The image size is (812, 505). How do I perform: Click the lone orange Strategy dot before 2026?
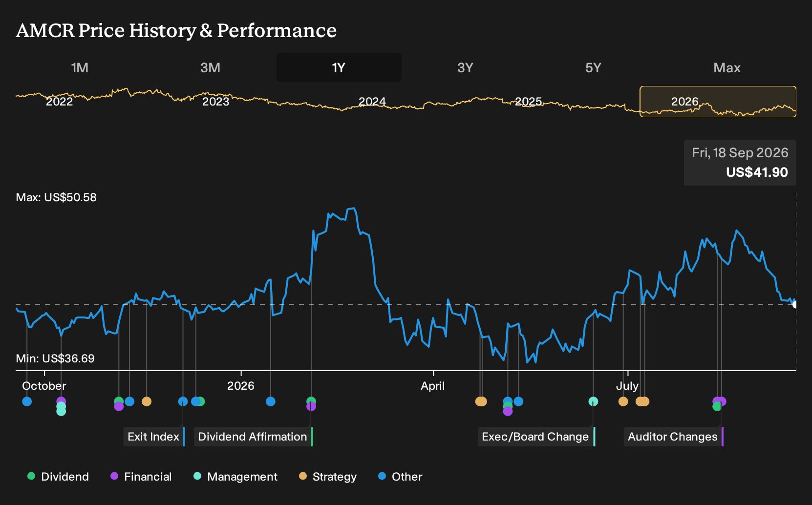coord(147,401)
